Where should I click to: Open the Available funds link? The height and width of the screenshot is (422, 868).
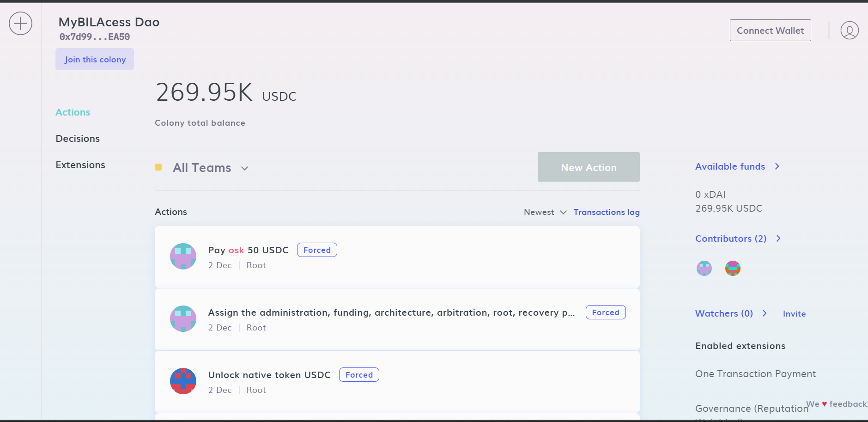coord(730,166)
